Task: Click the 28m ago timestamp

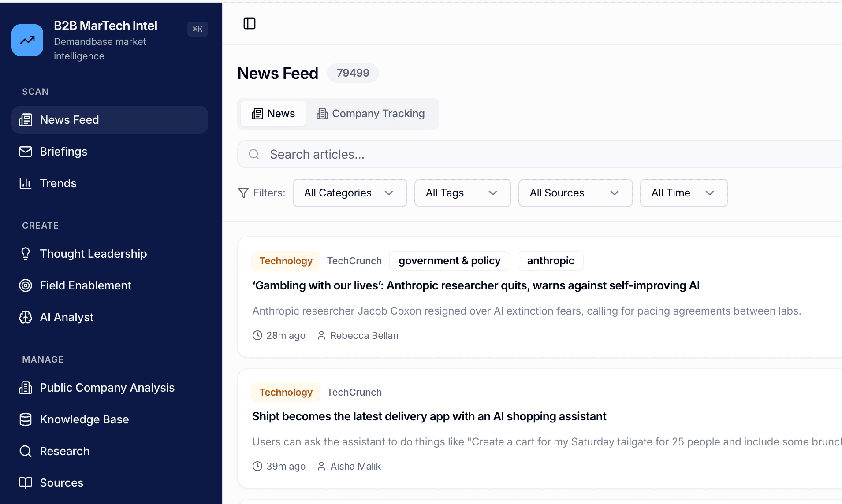Action: (x=286, y=335)
